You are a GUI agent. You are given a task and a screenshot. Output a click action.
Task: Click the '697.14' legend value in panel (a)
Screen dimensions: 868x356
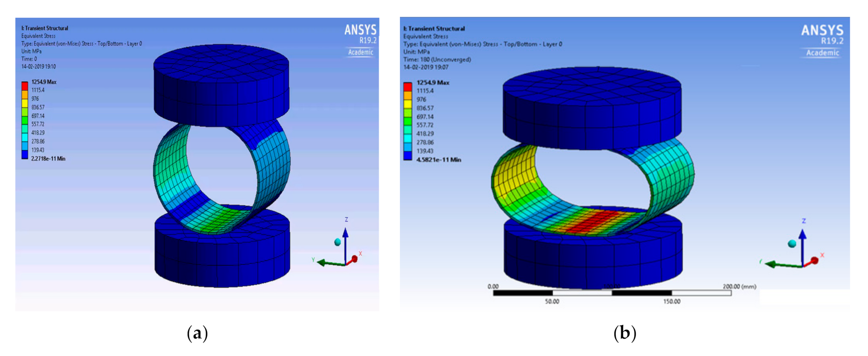[x=38, y=116]
